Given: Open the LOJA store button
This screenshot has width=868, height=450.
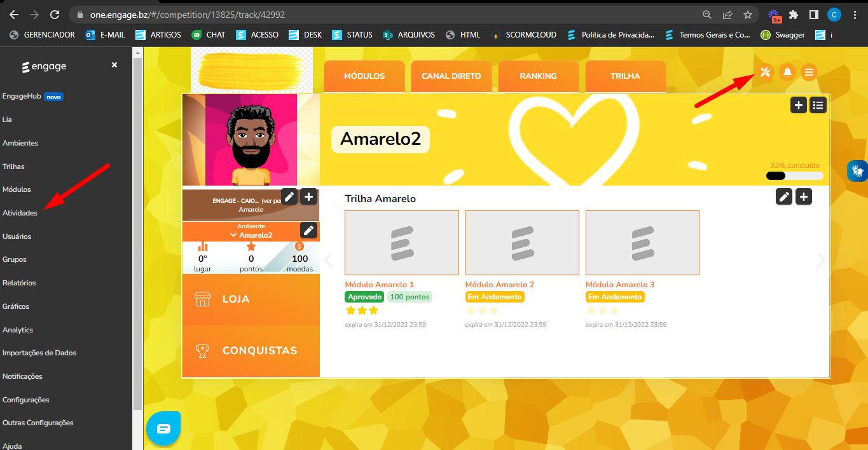Looking at the screenshot, I should click(x=251, y=299).
